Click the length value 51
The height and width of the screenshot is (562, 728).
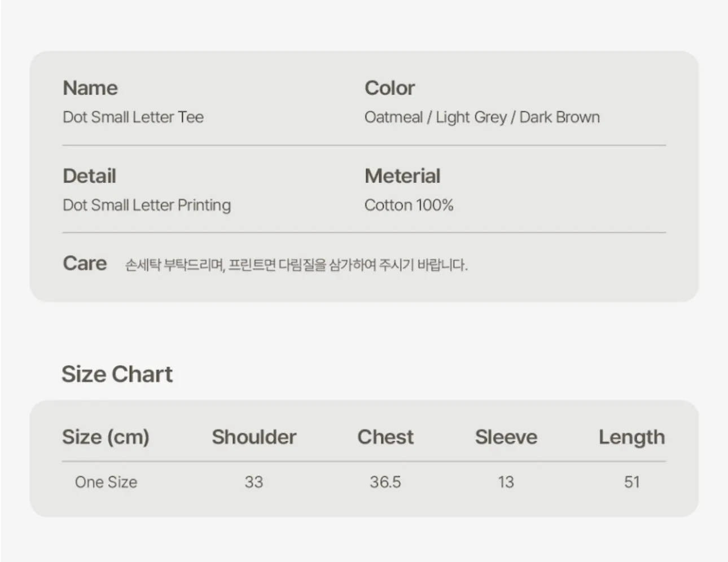coord(632,482)
